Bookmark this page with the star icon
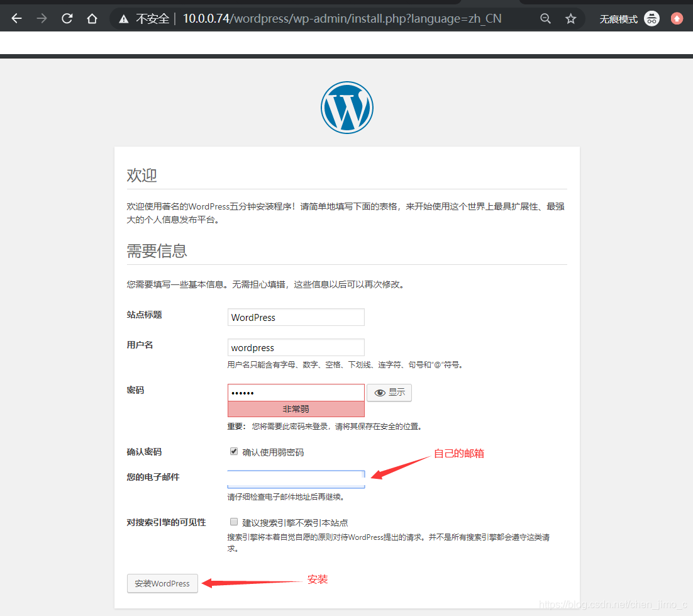Image resolution: width=693 pixels, height=616 pixels. pyautogui.click(x=570, y=19)
